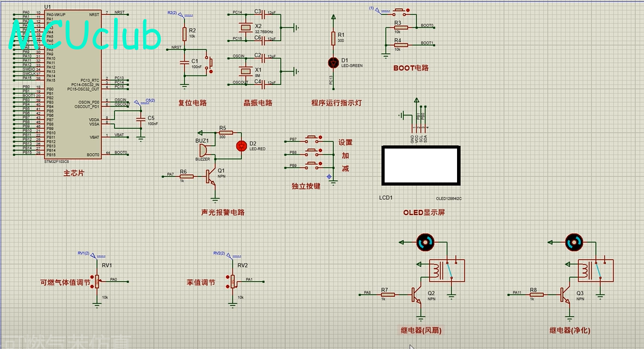Select the OLED display LCD1 screen
Image resolution: width=644 pixels, height=349 pixels.
pyautogui.click(x=421, y=166)
